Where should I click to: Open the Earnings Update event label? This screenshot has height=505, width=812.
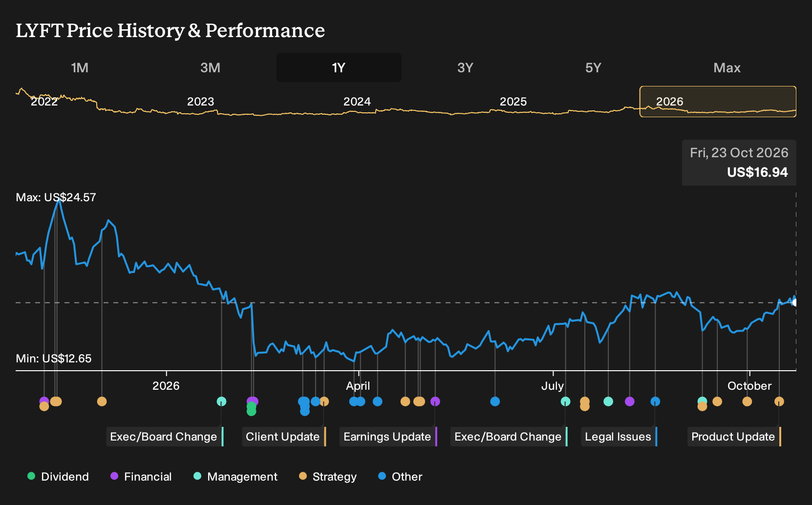pos(388,437)
